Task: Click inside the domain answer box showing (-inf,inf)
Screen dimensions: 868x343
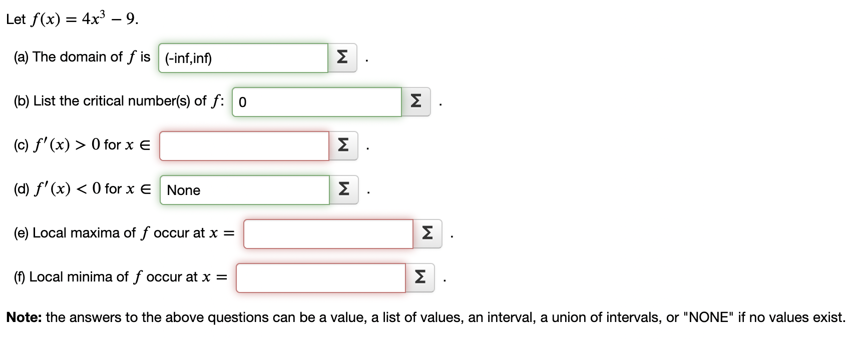Action: (x=243, y=58)
